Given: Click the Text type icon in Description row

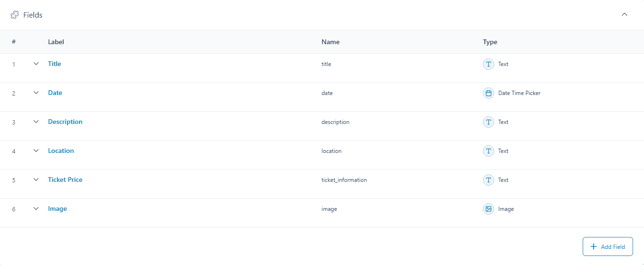Looking at the screenshot, I should coord(489,122).
